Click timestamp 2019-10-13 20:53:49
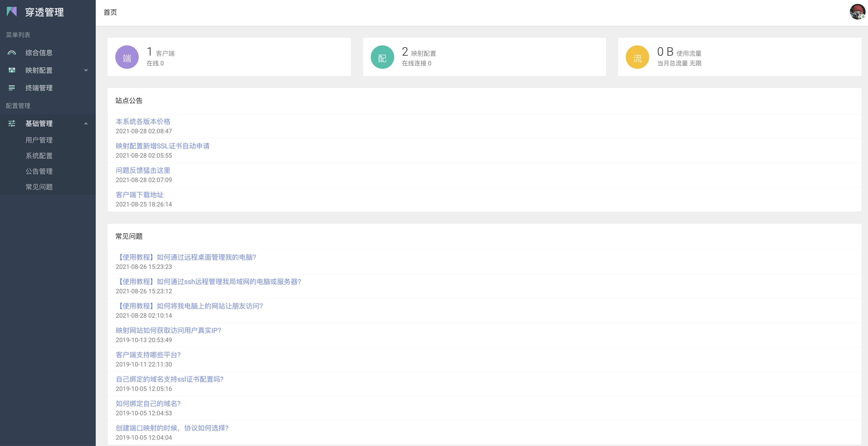 (144, 340)
